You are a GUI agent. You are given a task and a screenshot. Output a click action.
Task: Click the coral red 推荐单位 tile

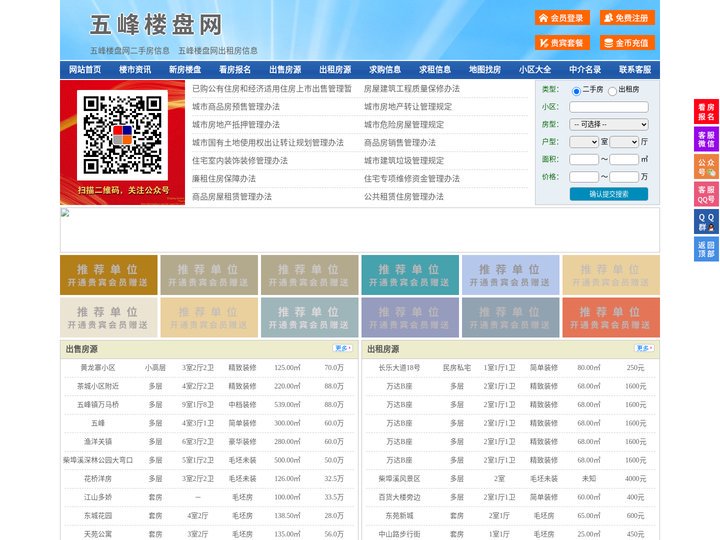[611, 317]
